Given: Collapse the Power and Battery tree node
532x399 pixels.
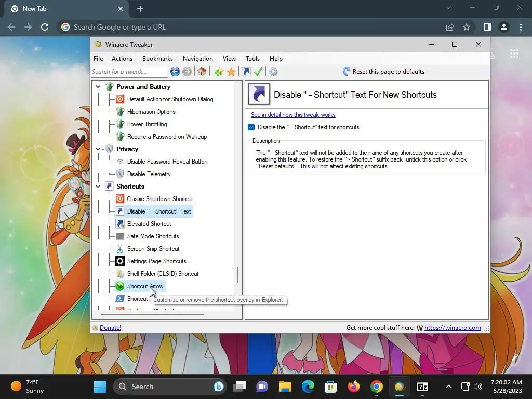Looking at the screenshot, I should click(98, 87).
